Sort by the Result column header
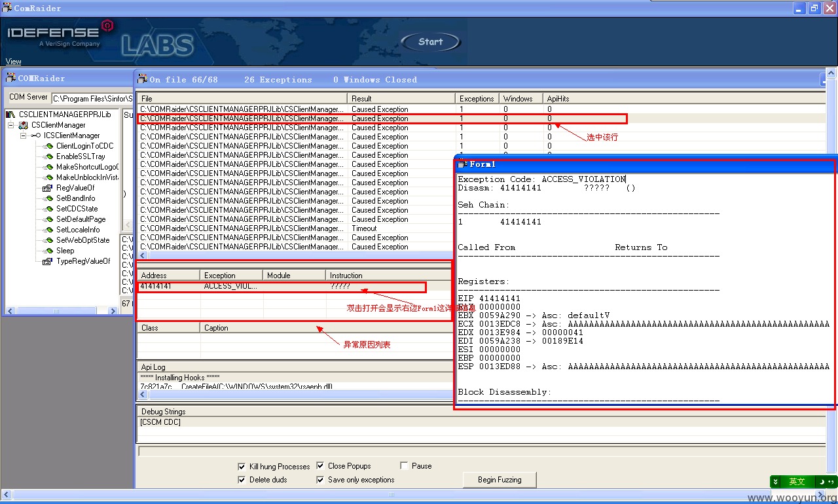This screenshot has height=504, width=838. tap(401, 99)
